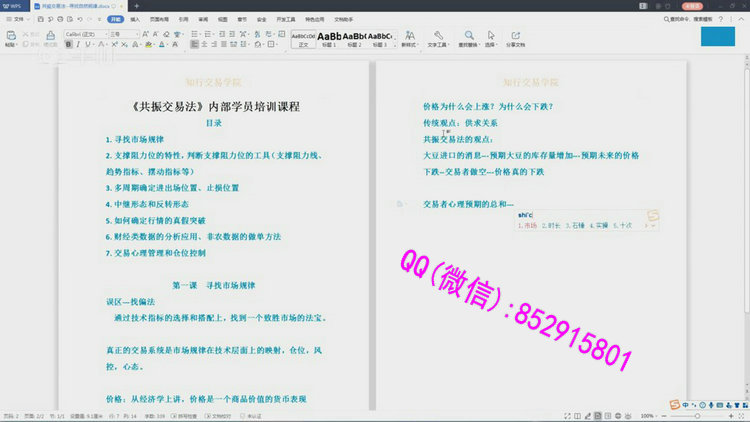Open the Page Layout ribbon tab
This screenshot has height=422, width=750.
click(159, 18)
